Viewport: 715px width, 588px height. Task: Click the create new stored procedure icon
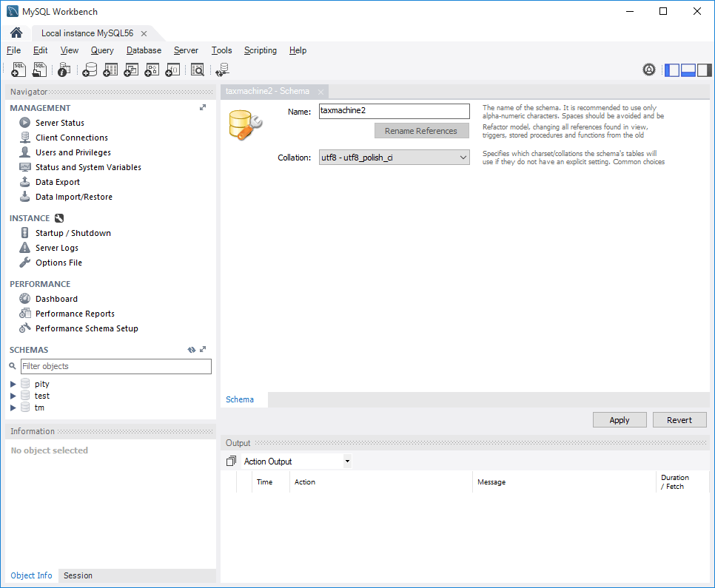coord(152,69)
